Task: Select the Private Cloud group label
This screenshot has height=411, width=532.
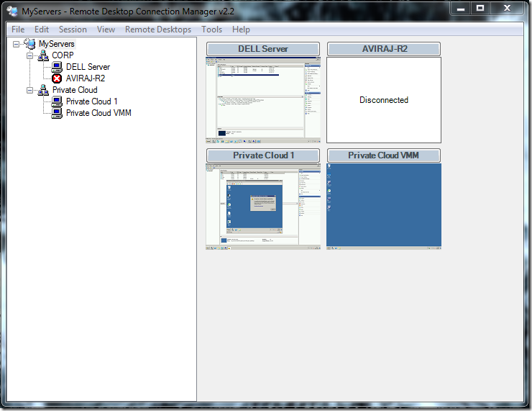Action: [75, 90]
